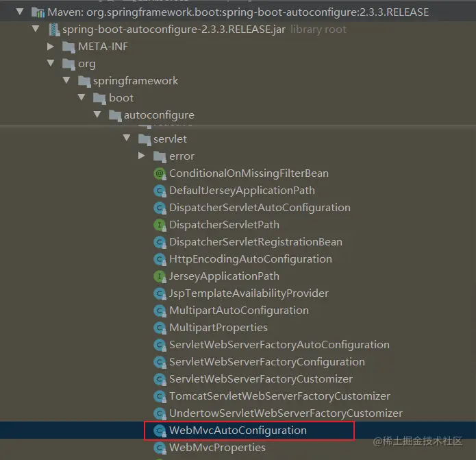The image size is (476, 460).
Task: Click the org folder icon
Action: (x=68, y=64)
